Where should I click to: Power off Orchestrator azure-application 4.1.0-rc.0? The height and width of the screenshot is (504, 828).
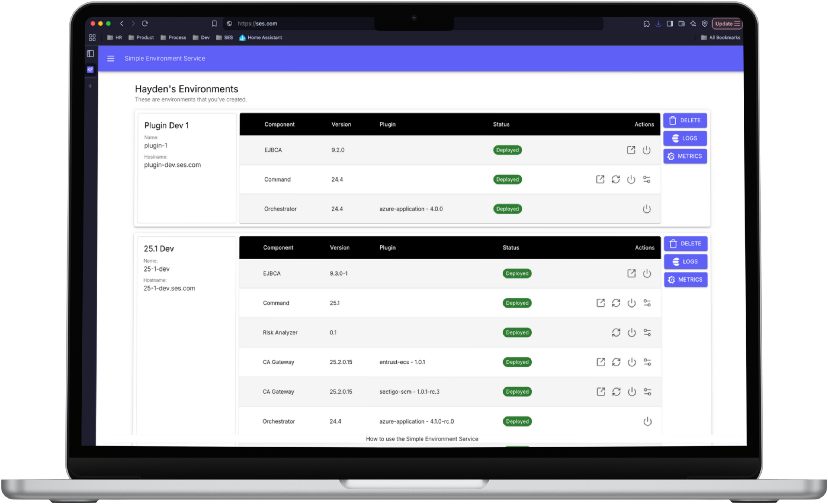tap(647, 421)
